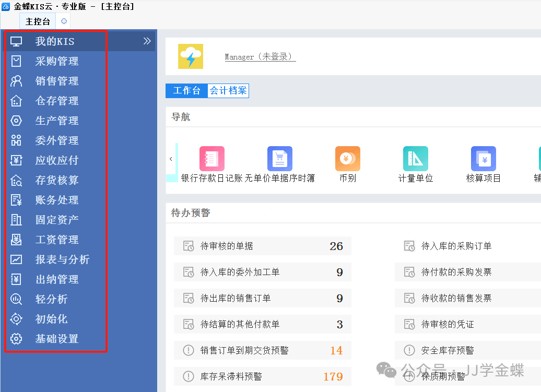This screenshot has height=392, width=541.
Task: Click the 币别 currency icon
Action: (347, 159)
